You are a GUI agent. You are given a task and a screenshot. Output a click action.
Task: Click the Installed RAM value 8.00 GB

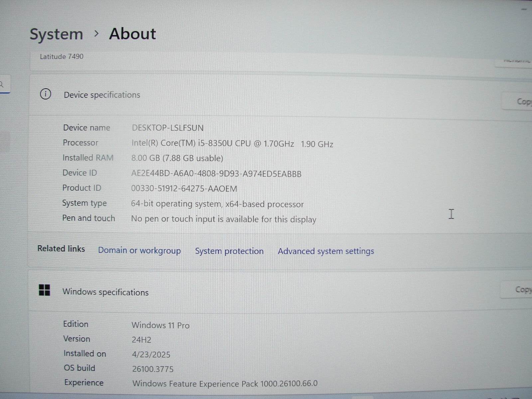177,158
